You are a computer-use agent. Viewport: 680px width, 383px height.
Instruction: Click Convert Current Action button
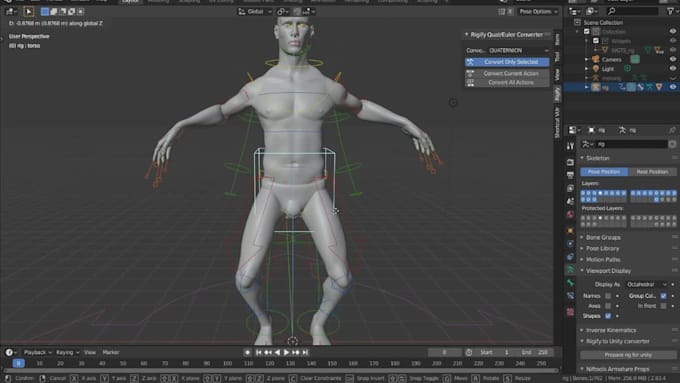coord(507,73)
